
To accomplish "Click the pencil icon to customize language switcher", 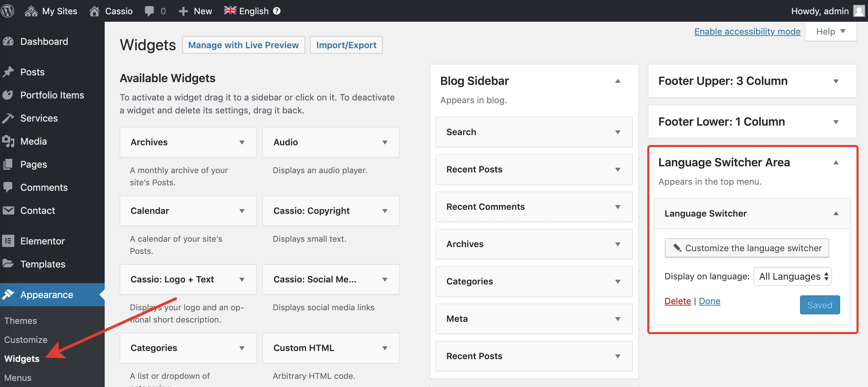I will pos(677,248).
